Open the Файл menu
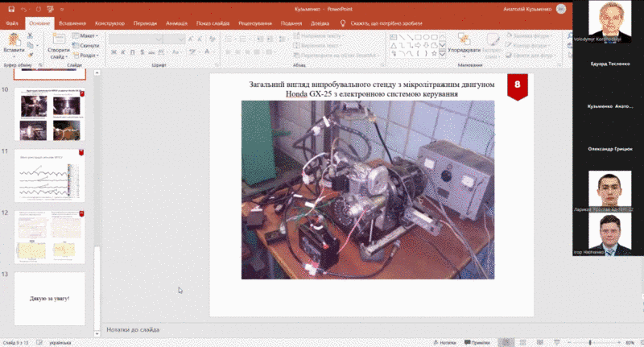The image size is (644, 347). coord(12,23)
